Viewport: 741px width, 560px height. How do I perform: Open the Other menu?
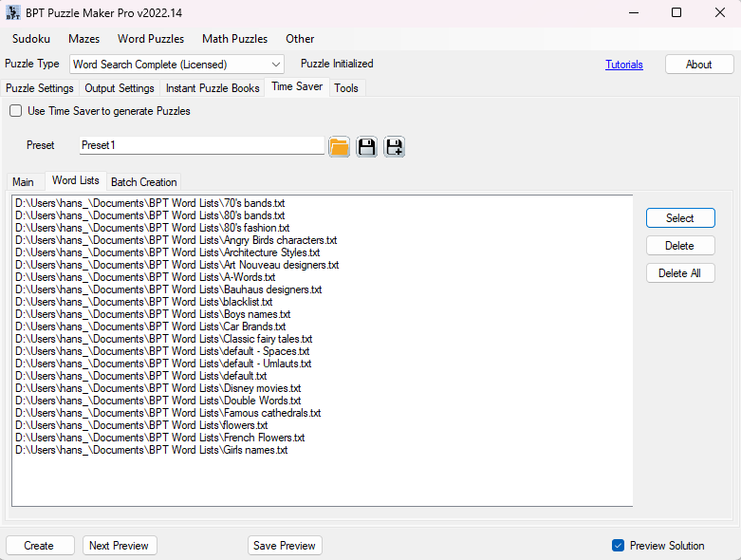click(300, 39)
